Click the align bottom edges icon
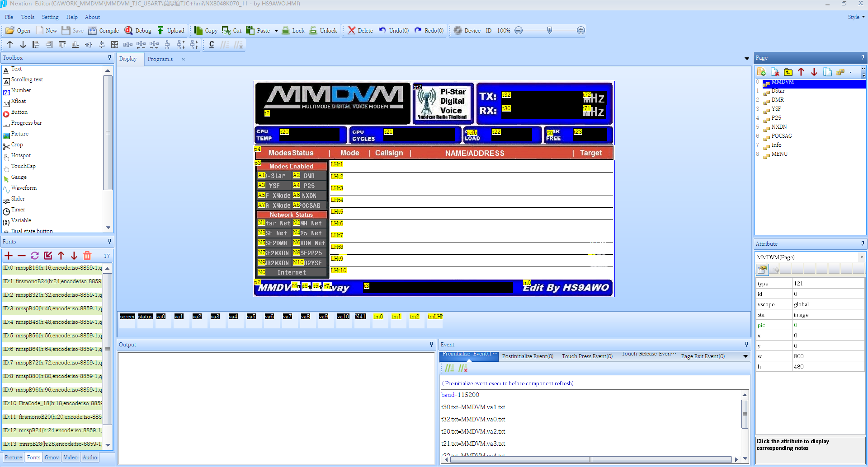Screen dimensions: 868x467 [75, 45]
